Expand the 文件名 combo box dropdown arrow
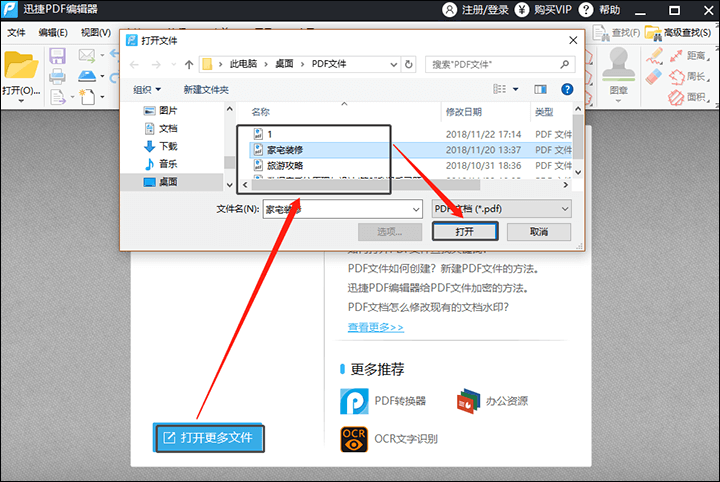Screen dimensions: 720x482 (416, 209)
